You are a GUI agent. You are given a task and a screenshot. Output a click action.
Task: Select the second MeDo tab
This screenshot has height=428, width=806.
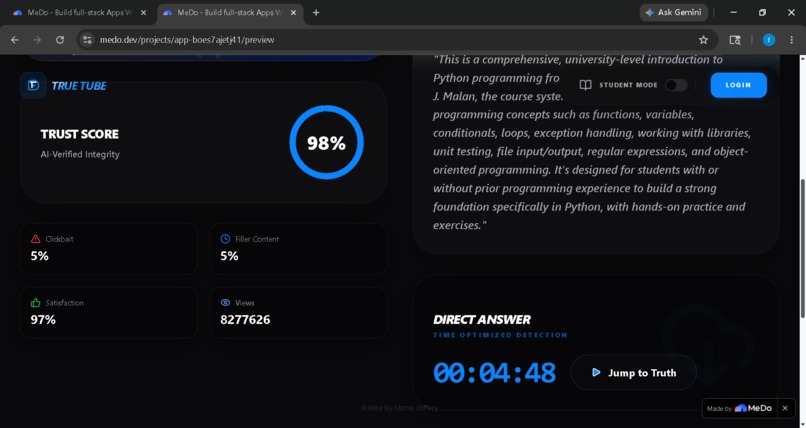[x=230, y=12]
